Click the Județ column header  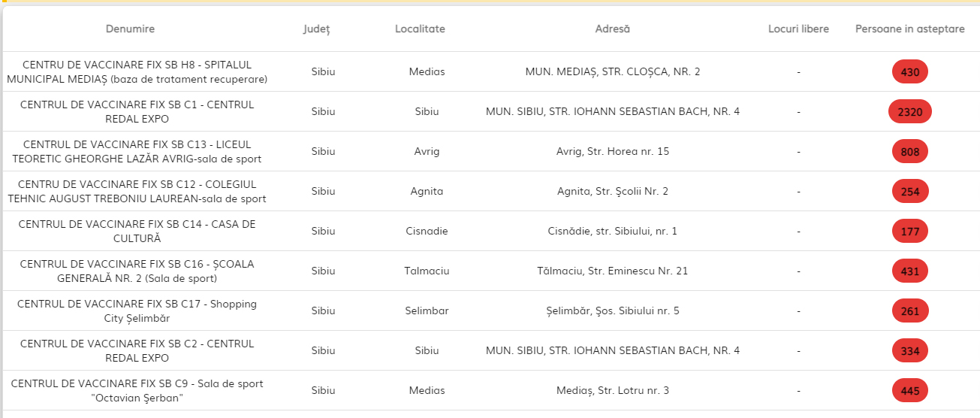point(316,29)
